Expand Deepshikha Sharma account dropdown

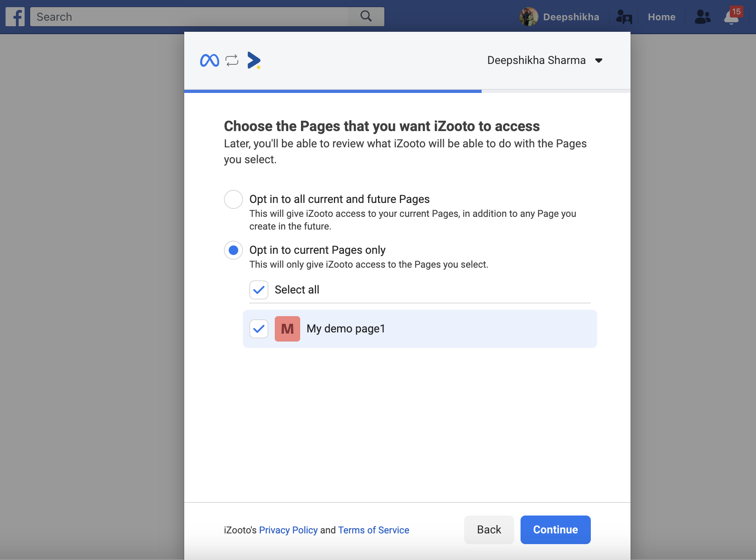(x=545, y=60)
